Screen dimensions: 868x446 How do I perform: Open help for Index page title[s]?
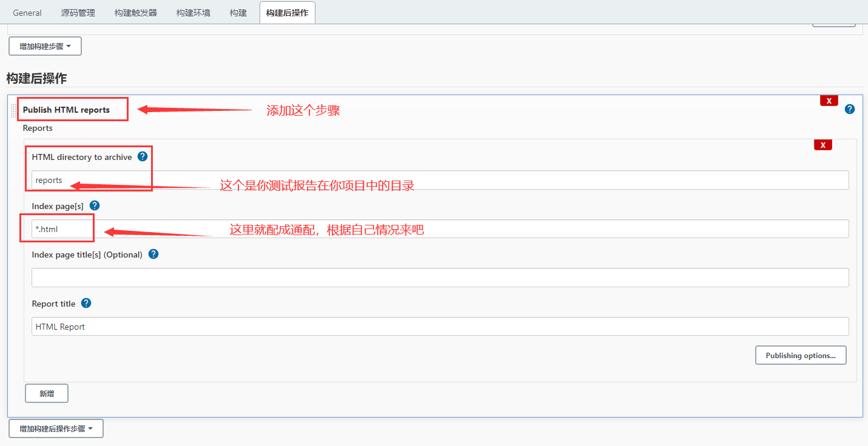pos(153,254)
